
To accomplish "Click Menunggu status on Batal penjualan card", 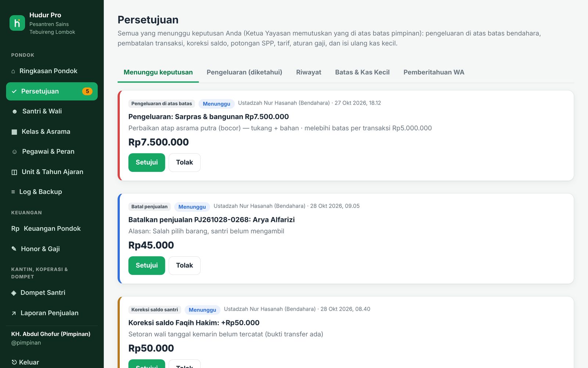I will point(192,207).
